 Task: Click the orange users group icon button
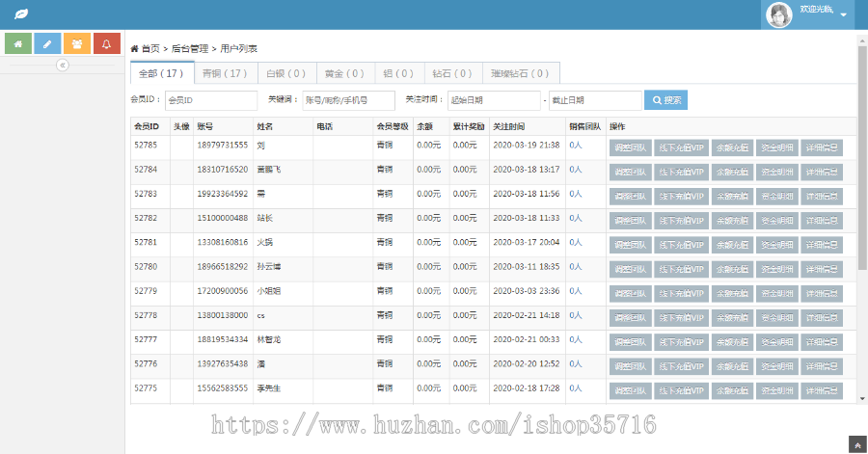[77, 43]
